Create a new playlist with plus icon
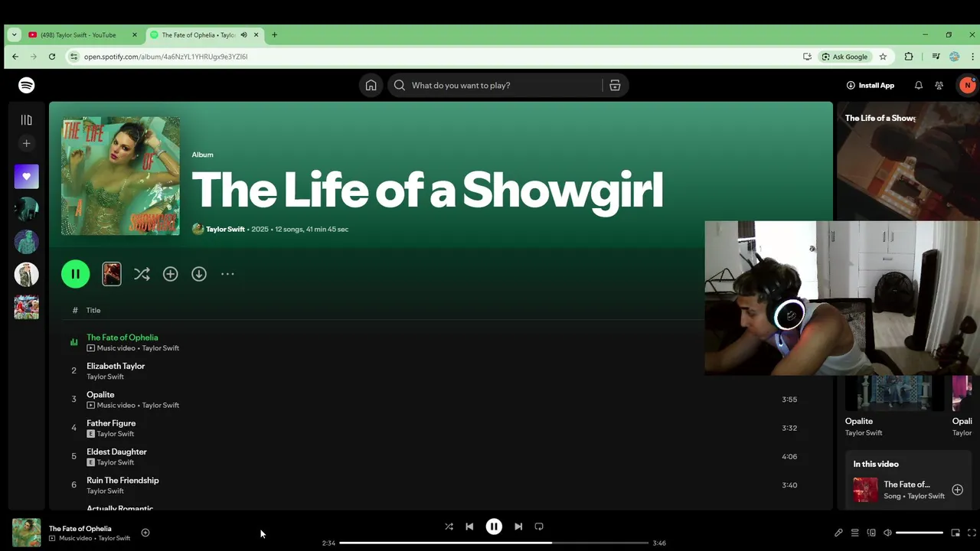The height and width of the screenshot is (551, 980). [26, 143]
